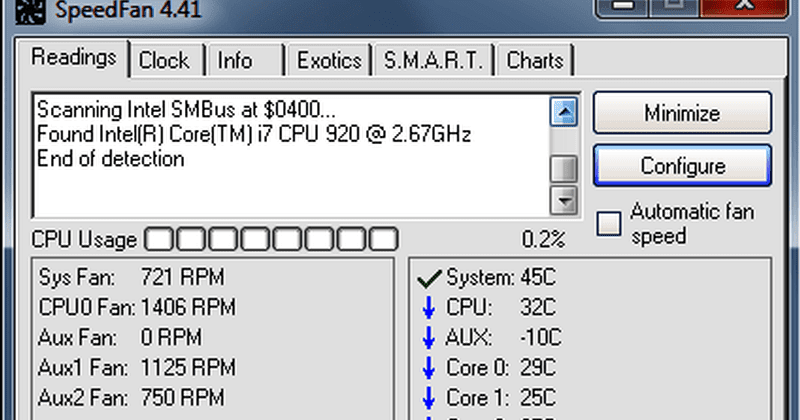Click the SpeedFan application icon in title bar

[x=31, y=10]
